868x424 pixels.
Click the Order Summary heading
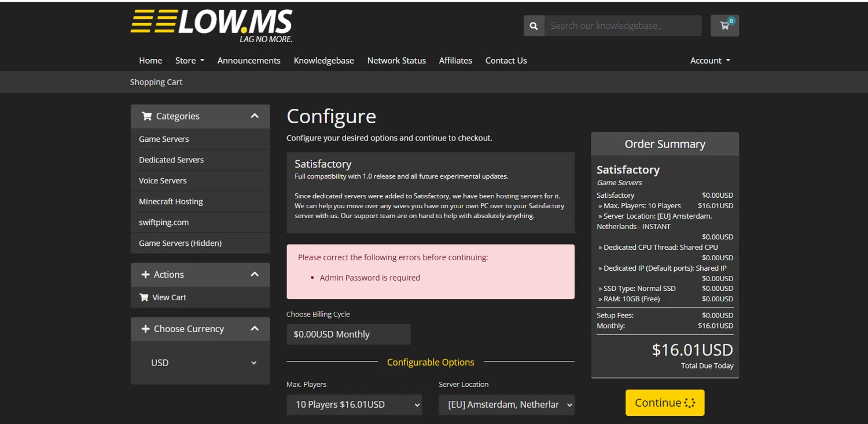[665, 144]
